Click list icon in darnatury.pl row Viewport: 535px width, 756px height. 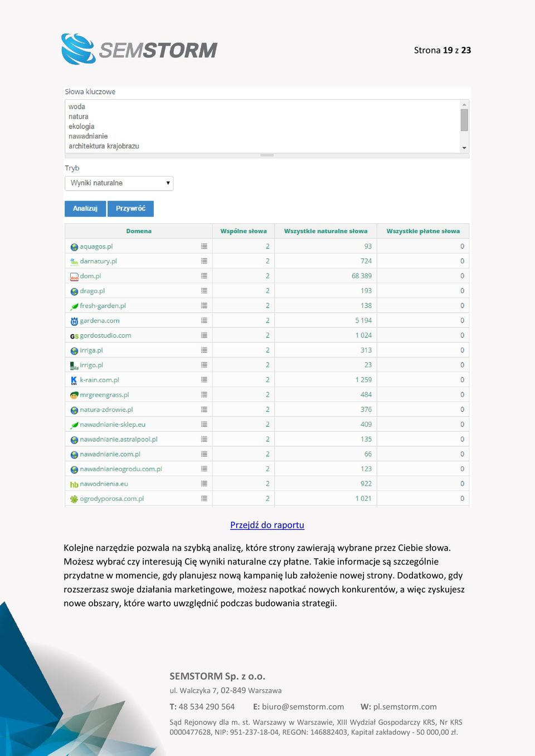coord(204,261)
